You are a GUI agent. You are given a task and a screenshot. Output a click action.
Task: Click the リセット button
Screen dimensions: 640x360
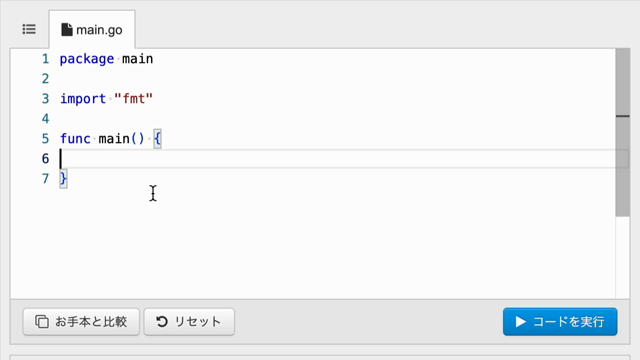pos(189,322)
